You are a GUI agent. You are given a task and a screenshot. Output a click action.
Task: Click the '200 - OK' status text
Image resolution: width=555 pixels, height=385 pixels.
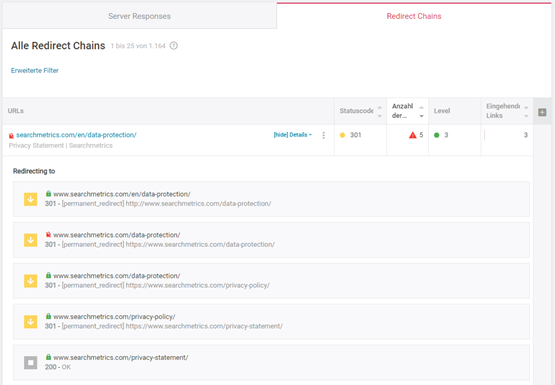click(x=58, y=367)
